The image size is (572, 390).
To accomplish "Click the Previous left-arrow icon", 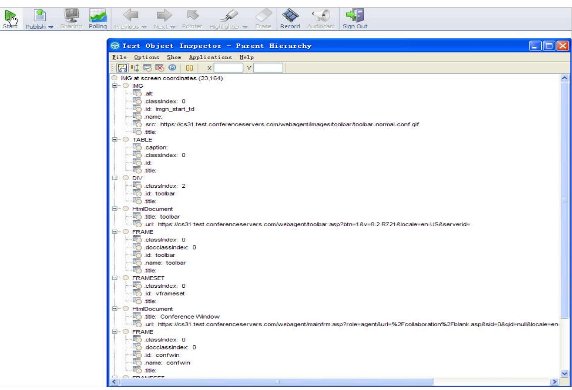I will tap(130, 15).
